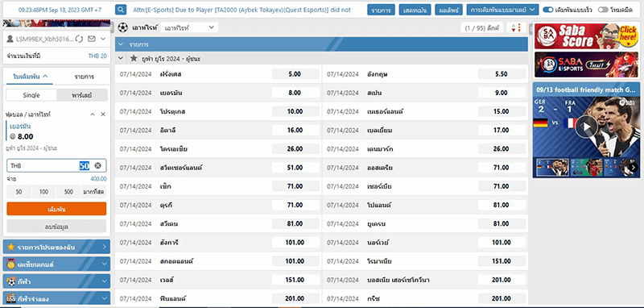Click the favorites star icon in sidebar
Viewport: 644px width, 308px height.
(x=11, y=247)
